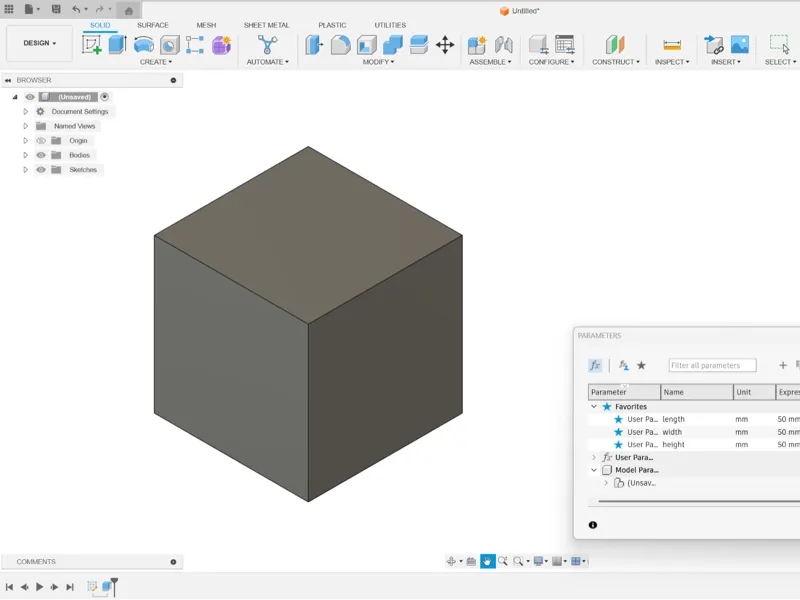The width and height of the screenshot is (800, 600).
Task: Save the design with the disk icon
Action: [56, 9]
